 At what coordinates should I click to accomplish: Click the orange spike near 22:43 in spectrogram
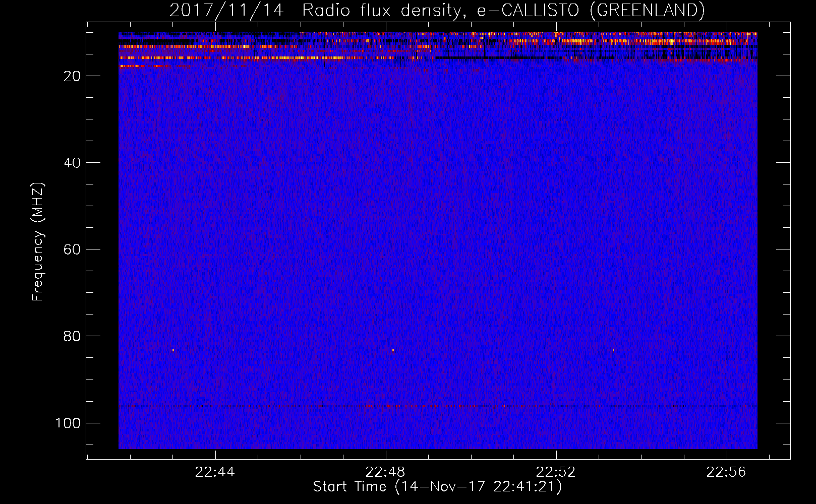click(x=173, y=350)
